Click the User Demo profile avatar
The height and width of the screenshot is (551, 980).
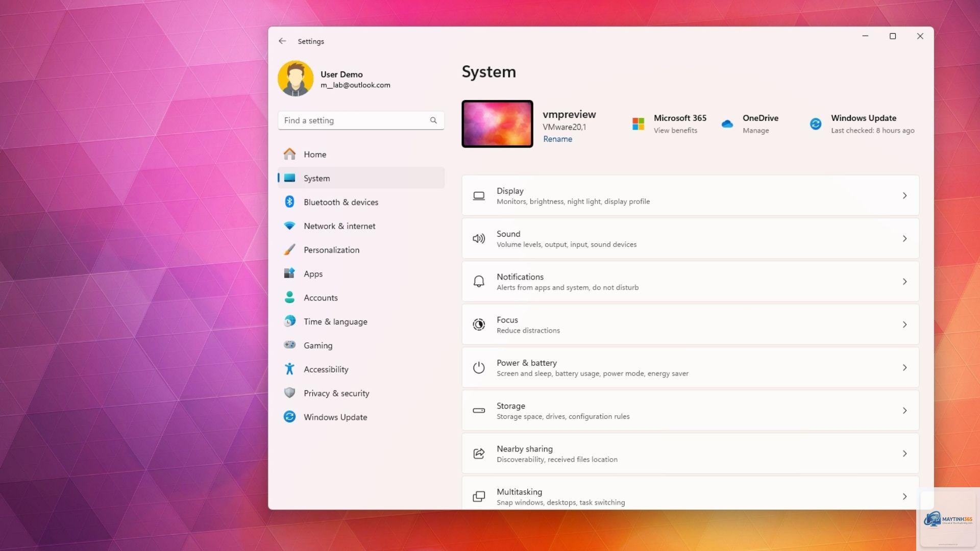(x=295, y=79)
